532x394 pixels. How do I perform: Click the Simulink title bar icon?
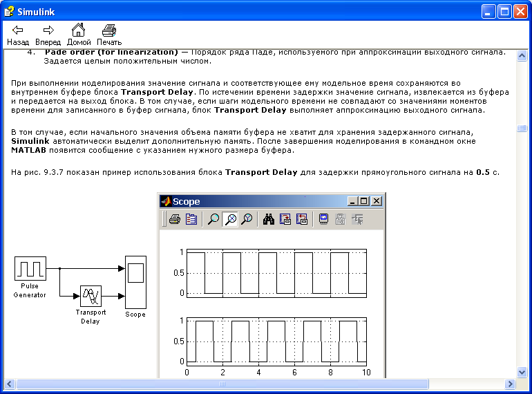[9, 12]
